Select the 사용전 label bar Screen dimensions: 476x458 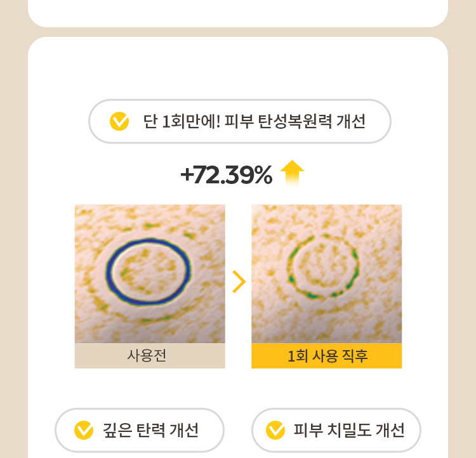click(150, 356)
